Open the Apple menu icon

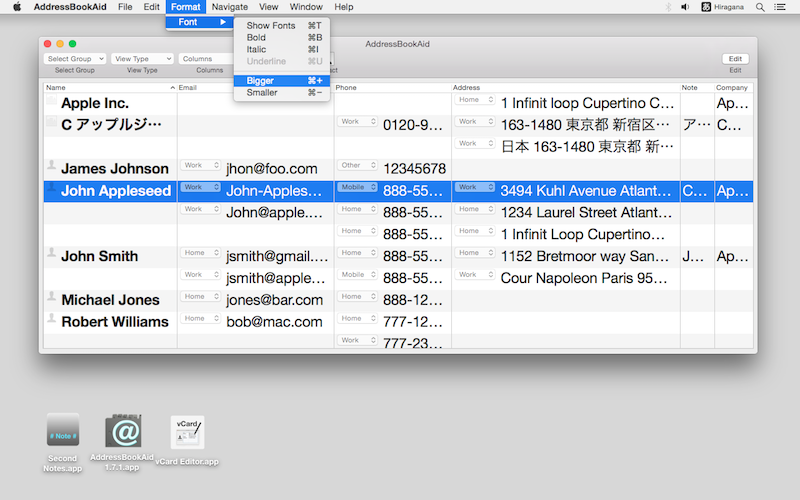click(17, 7)
